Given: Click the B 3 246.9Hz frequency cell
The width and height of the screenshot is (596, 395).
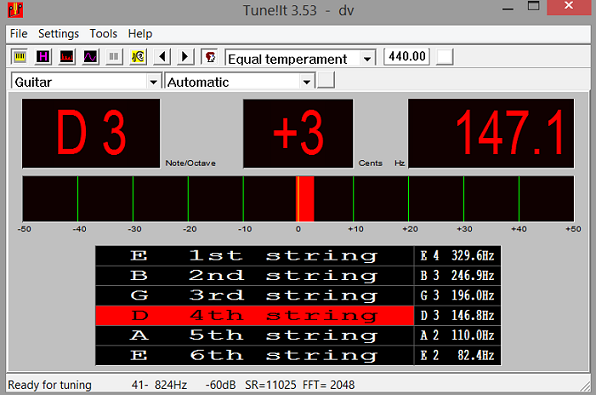Looking at the screenshot, I should point(458,275).
